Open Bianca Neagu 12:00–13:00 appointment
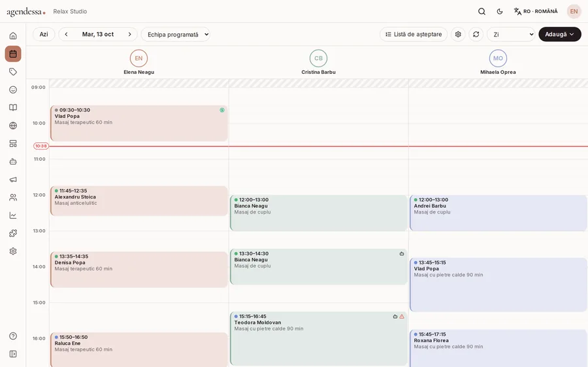The height and width of the screenshot is (367, 588). (319, 213)
